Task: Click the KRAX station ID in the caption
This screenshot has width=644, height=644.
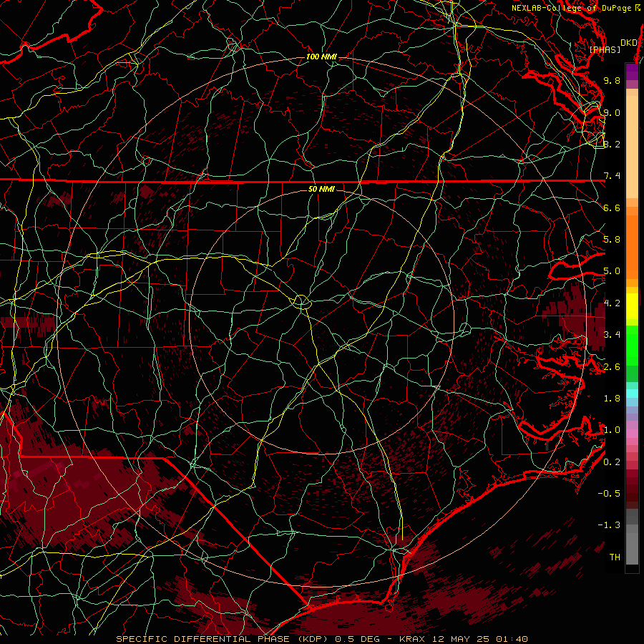Action: 411,639
